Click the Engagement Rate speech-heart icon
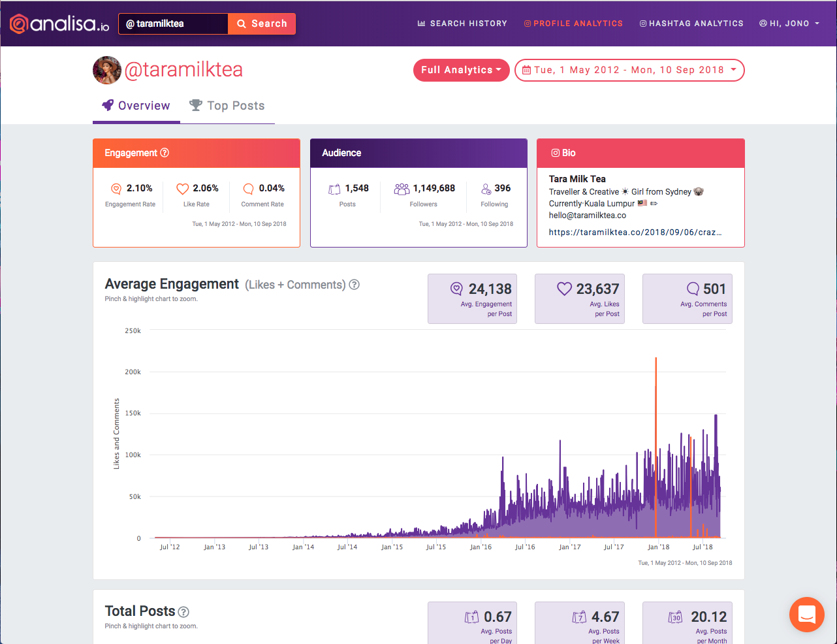837x644 pixels. 116,189
